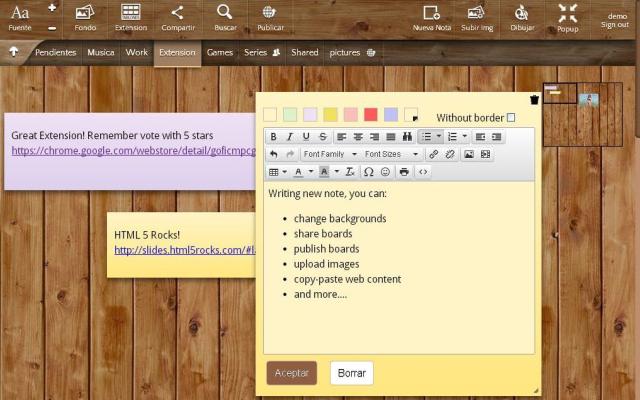Click the Aceptar button
The image size is (640, 400).
pos(291,373)
